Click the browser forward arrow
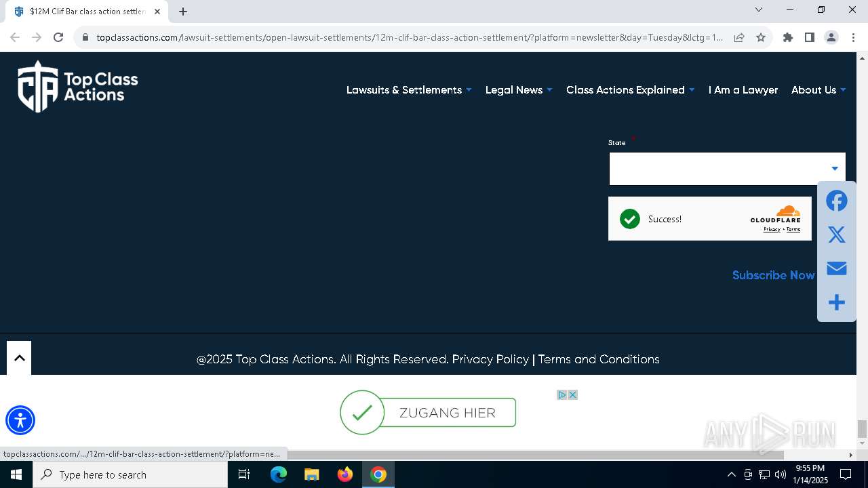This screenshot has height=488, width=868. [x=37, y=37]
